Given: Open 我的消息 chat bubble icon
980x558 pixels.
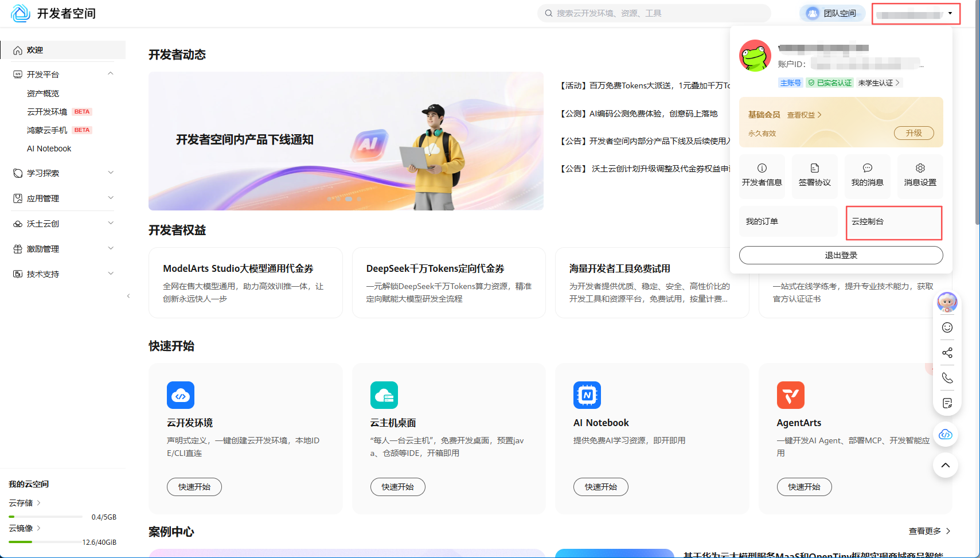Looking at the screenshot, I should (x=868, y=168).
